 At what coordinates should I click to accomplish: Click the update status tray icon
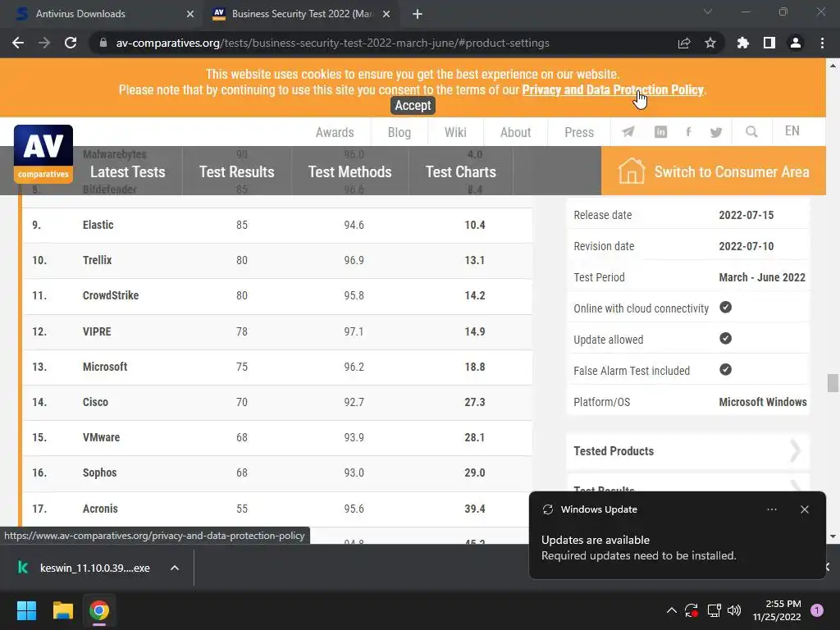(x=691, y=610)
